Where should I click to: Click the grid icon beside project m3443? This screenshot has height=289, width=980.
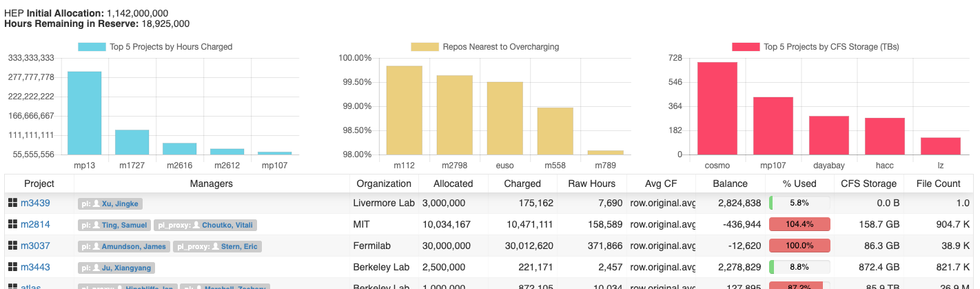(x=12, y=268)
